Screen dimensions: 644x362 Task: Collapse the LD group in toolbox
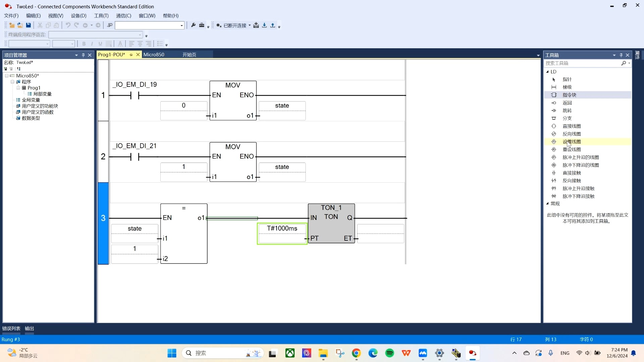click(x=547, y=72)
